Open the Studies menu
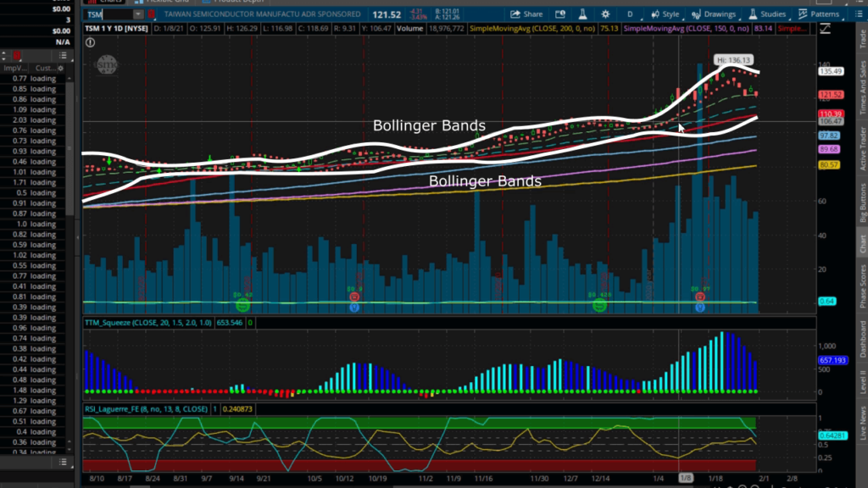Viewport: 868px width, 488px height. tap(766, 14)
